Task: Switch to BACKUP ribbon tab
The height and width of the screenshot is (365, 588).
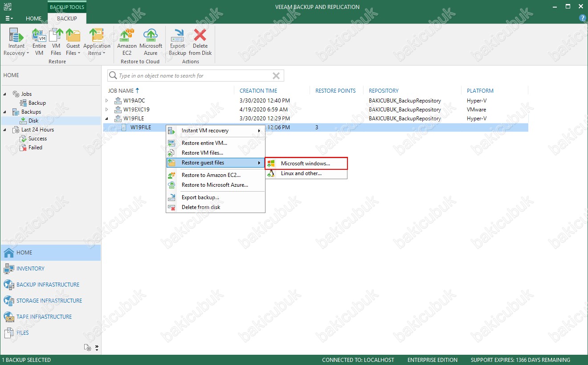Action: coord(67,19)
